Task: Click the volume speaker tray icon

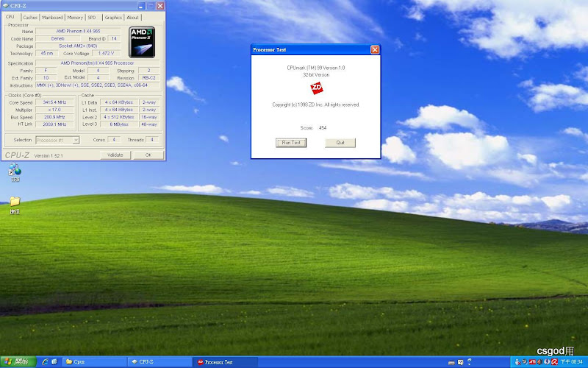Action: [x=539, y=362]
